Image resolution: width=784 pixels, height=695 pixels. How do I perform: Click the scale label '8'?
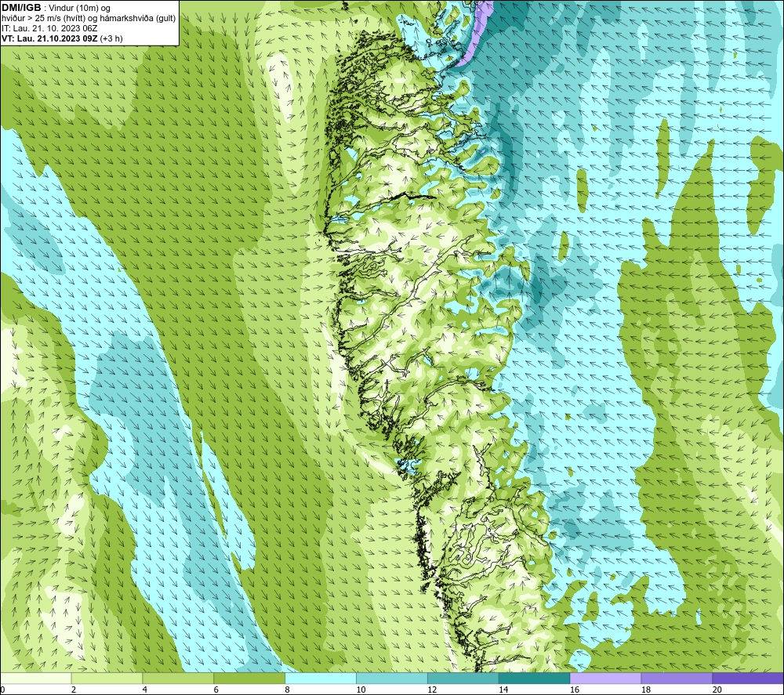(x=287, y=690)
